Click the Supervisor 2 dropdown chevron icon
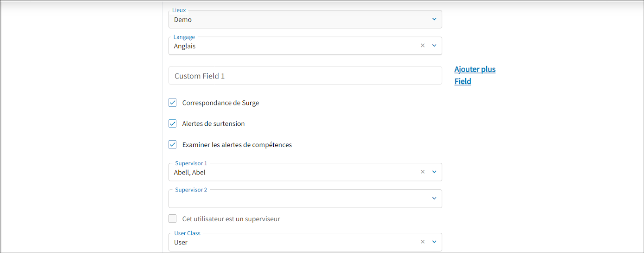 [434, 198]
